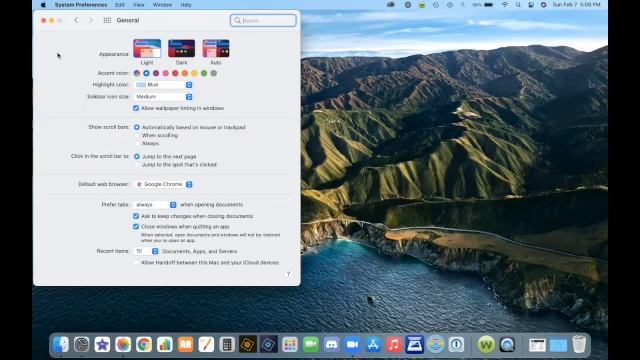Open the View menu
640x360 pixels.
click(x=139, y=5)
